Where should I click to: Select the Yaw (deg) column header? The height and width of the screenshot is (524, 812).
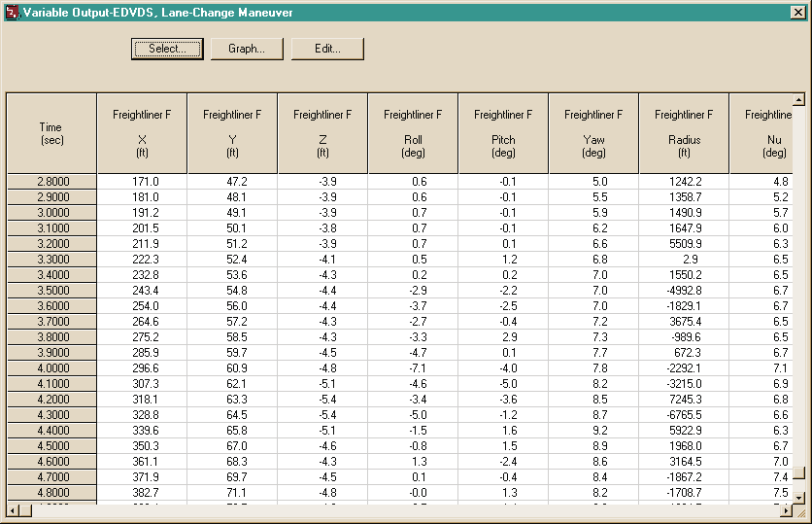click(x=593, y=133)
